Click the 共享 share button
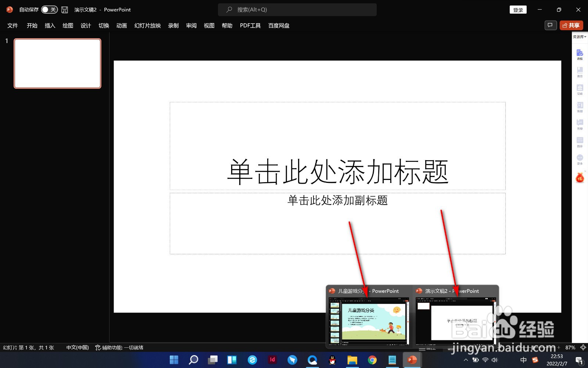Viewport: 588px width, 368px height. pos(571,25)
